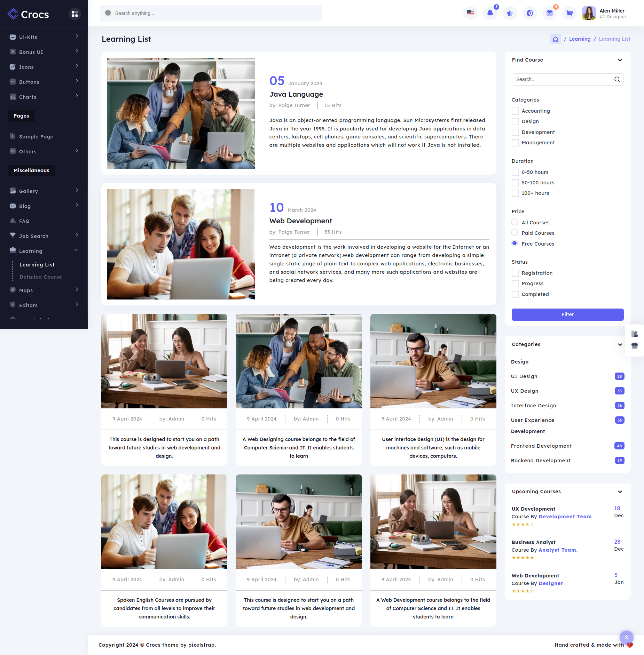
Task: Check the Accounting category checkbox
Action: coord(515,111)
